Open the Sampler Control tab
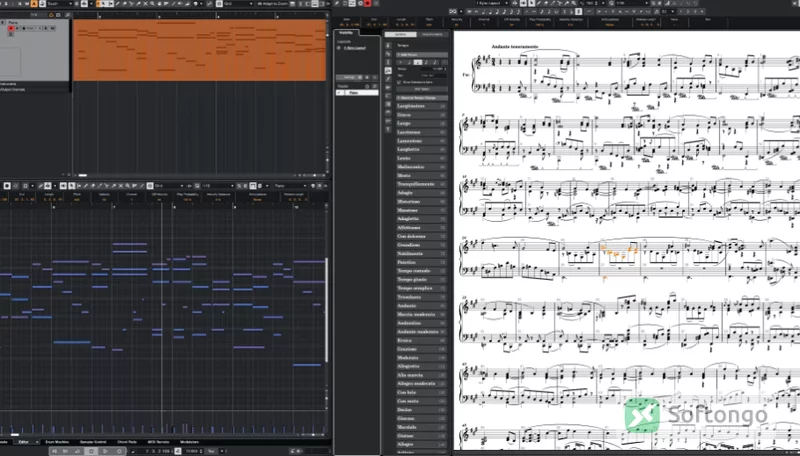This screenshot has width=800, height=456. (x=93, y=442)
